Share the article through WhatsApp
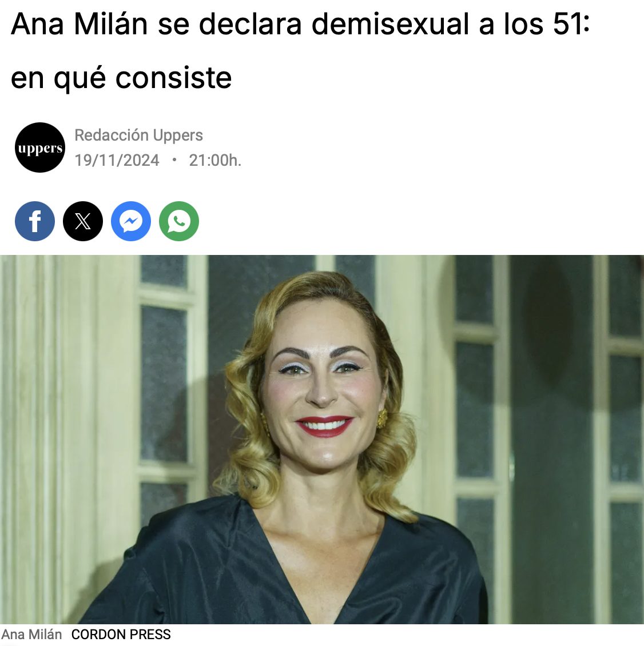The image size is (644, 646). pos(179,221)
